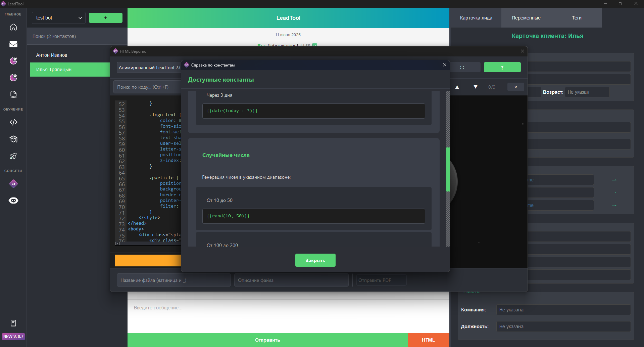Open the Home icon in sidebar
The image size is (644, 347).
13,27
